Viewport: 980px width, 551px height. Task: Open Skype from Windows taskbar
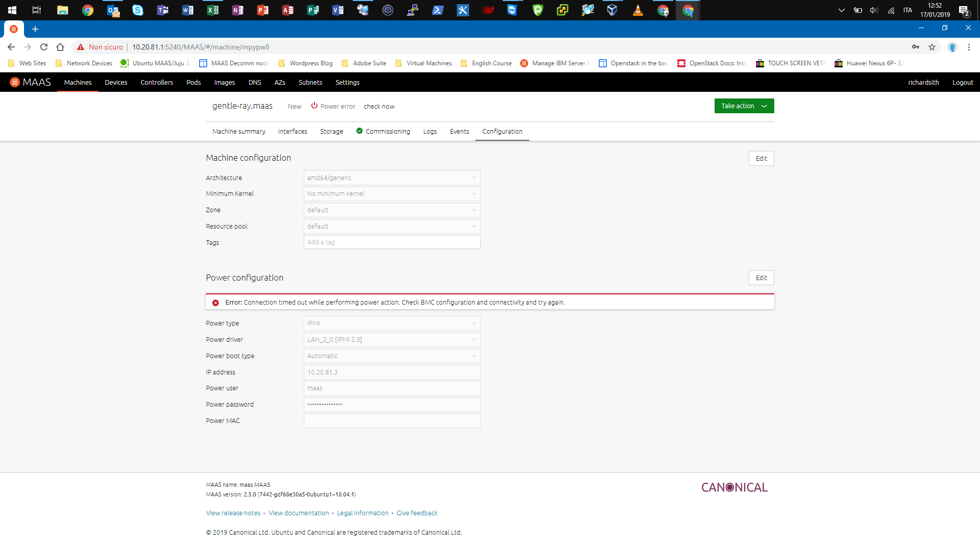click(x=138, y=10)
